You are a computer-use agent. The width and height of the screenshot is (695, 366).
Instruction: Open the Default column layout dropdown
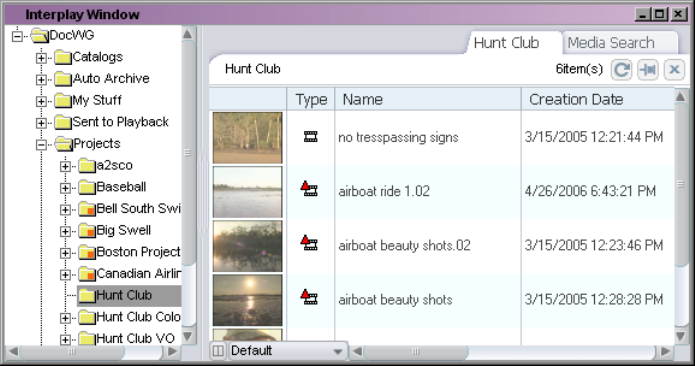click(338, 352)
